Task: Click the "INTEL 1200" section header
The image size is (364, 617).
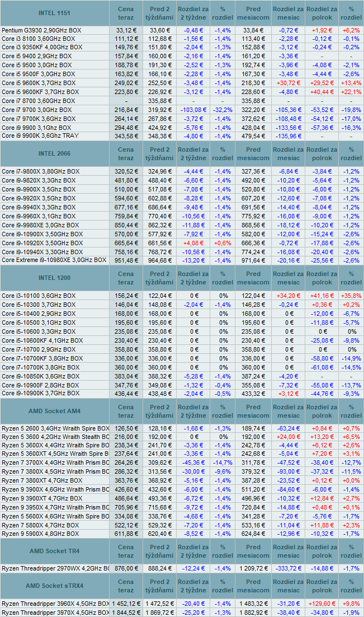Action: [x=55, y=278]
